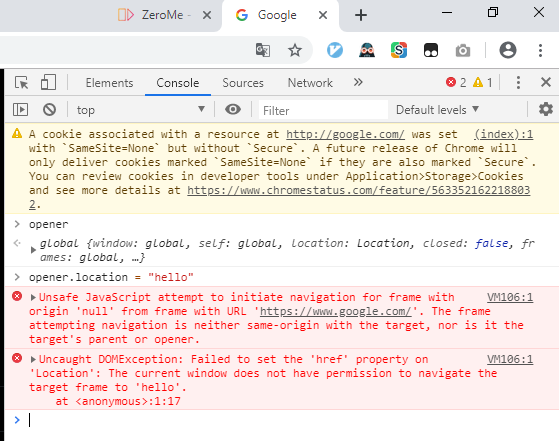Open https://www.google.com/ link in error
559x441 pixels.
click(x=335, y=312)
